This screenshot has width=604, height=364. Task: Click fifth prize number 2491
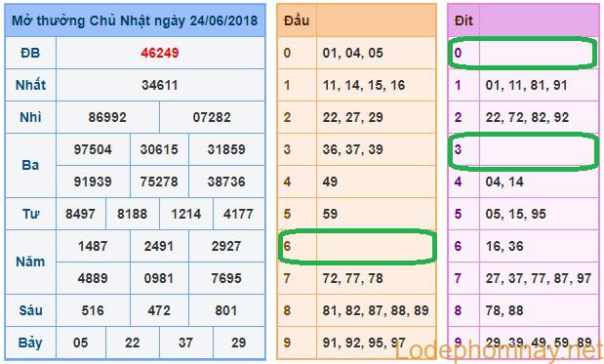pyautogui.click(x=159, y=246)
